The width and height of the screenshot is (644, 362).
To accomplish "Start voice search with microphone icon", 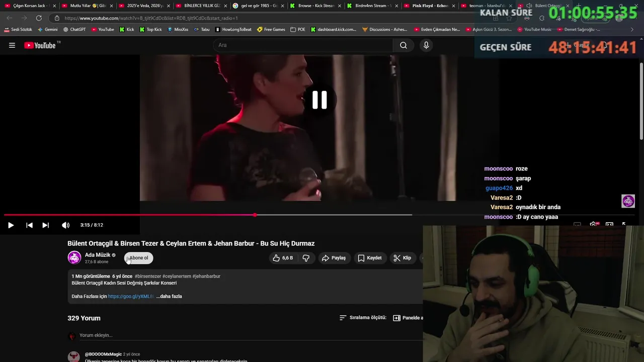I will click(x=426, y=45).
